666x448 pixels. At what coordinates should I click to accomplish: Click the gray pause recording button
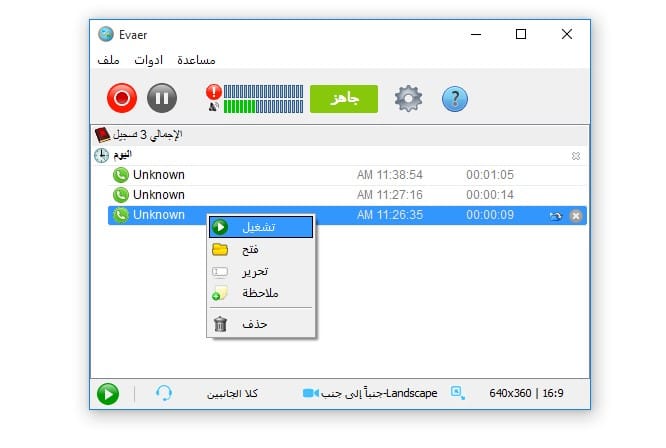(x=162, y=98)
